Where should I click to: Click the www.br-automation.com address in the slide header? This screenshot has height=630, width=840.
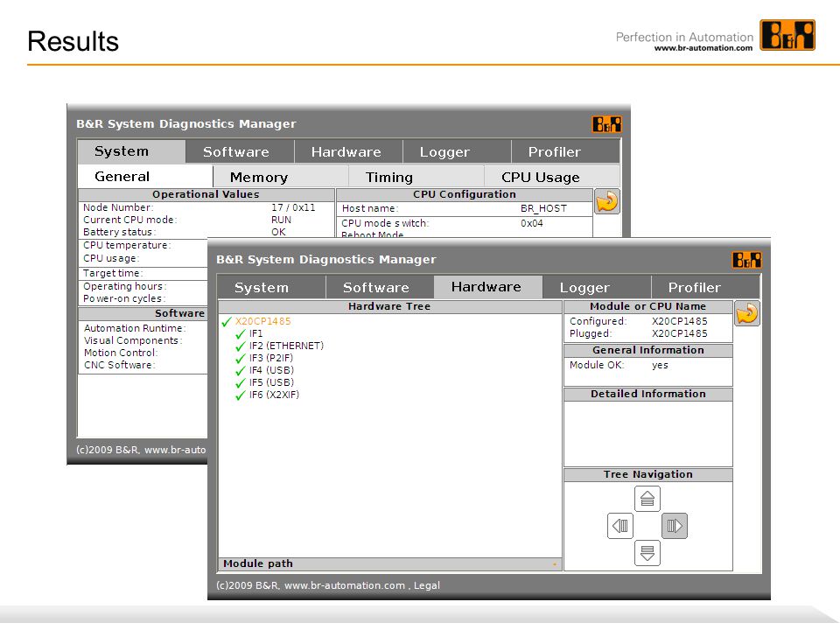tap(703, 47)
